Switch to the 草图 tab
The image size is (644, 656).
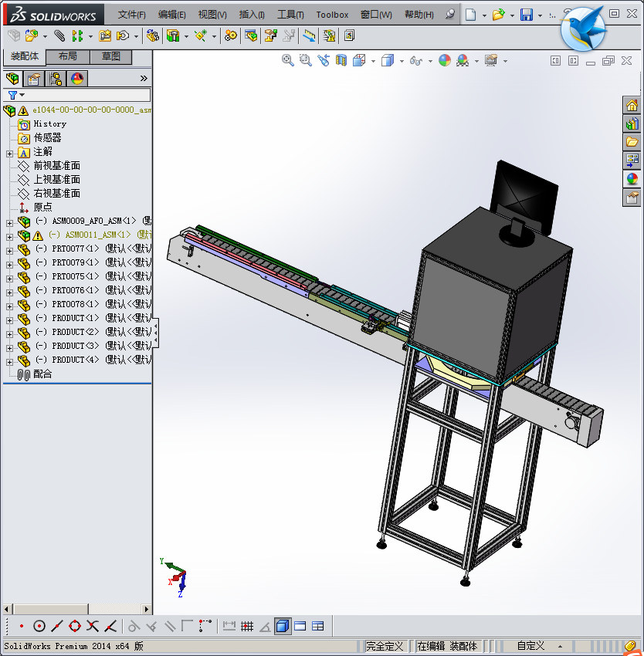pos(111,56)
